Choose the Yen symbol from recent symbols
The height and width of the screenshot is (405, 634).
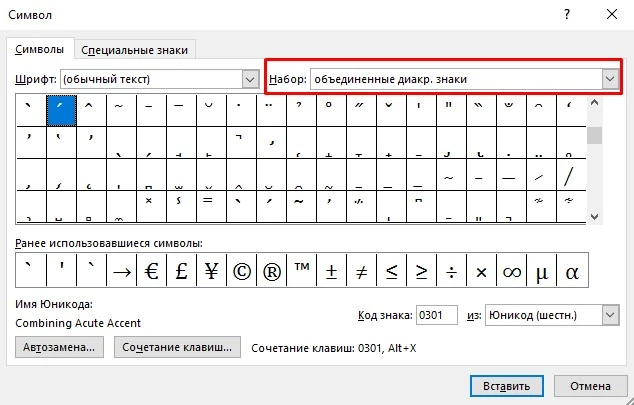(x=211, y=271)
